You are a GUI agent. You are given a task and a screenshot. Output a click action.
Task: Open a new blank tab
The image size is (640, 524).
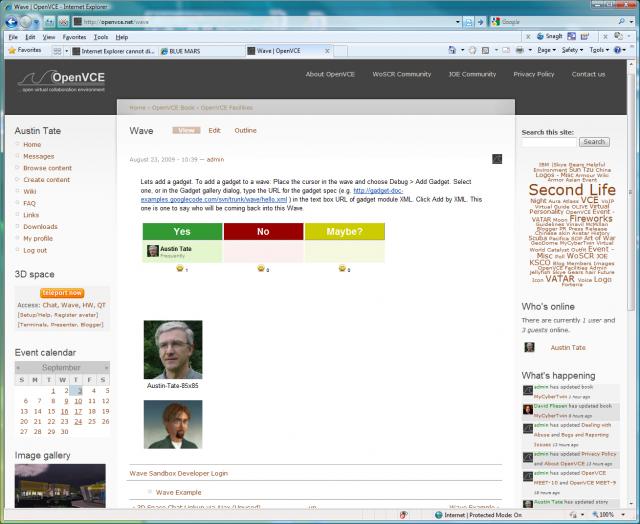tap(340, 51)
